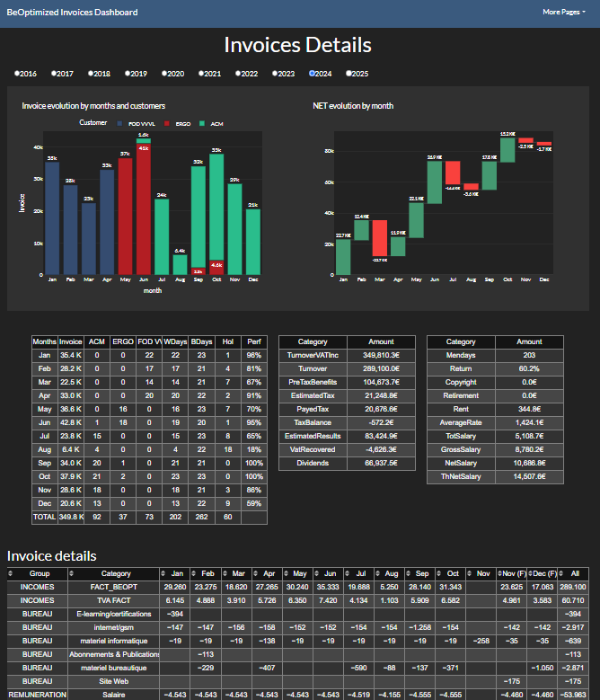Select the FACT_BEOPT category cell
This screenshot has width=600, height=700.
click(116, 586)
